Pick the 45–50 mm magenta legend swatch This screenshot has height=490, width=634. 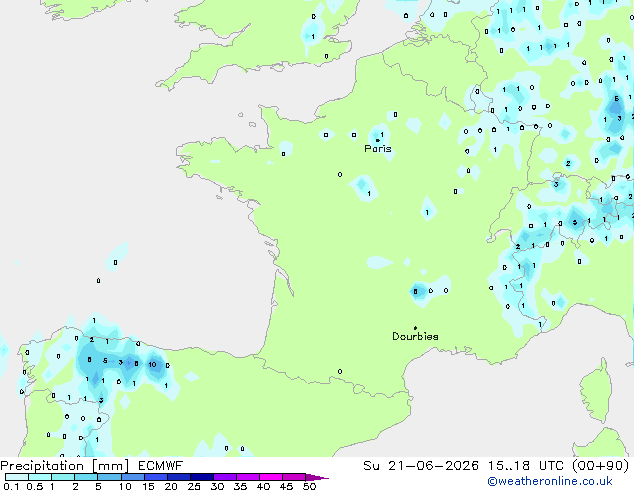point(294,477)
